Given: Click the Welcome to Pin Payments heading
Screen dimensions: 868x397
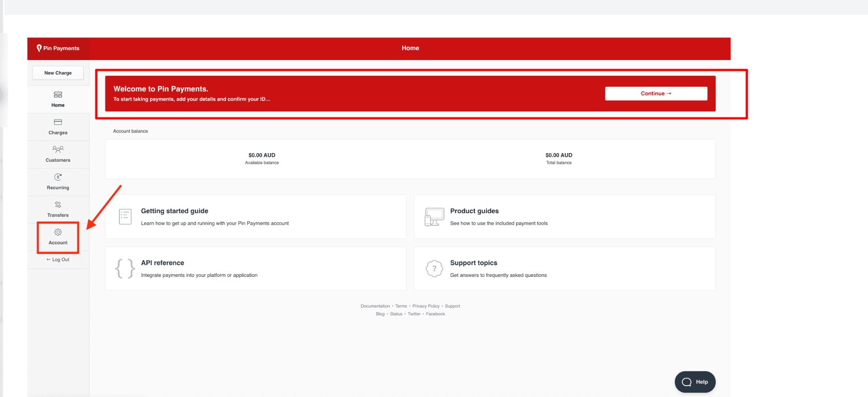Looking at the screenshot, I should (x=161, y=89).
